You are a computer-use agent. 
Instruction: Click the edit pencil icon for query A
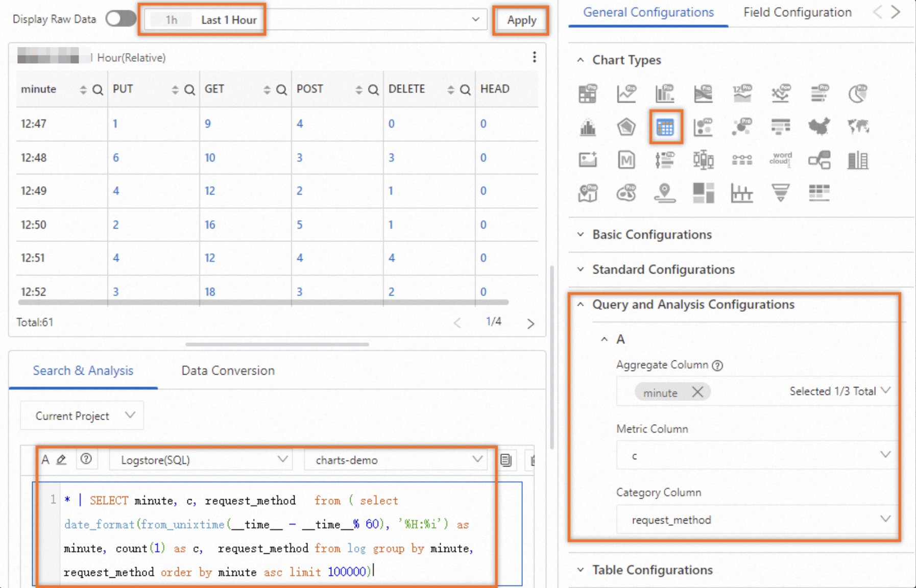coord(62,460)
